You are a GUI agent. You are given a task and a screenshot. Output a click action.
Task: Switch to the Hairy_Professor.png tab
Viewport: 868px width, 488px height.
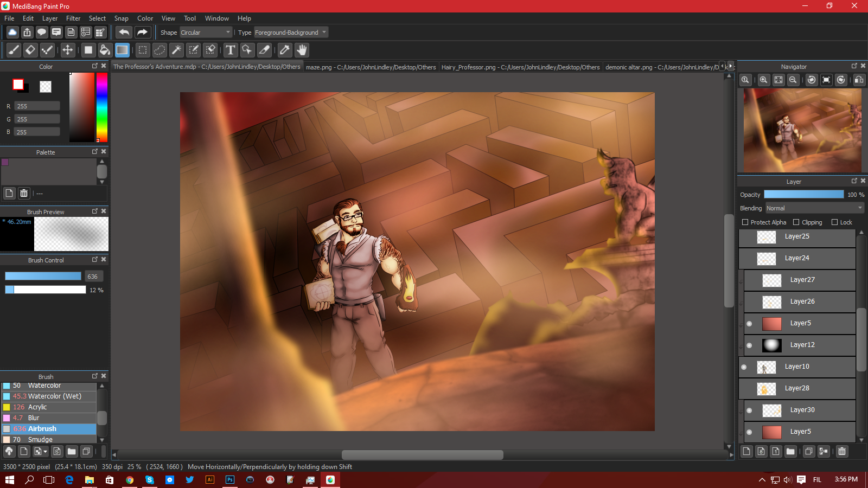(521, 67)
